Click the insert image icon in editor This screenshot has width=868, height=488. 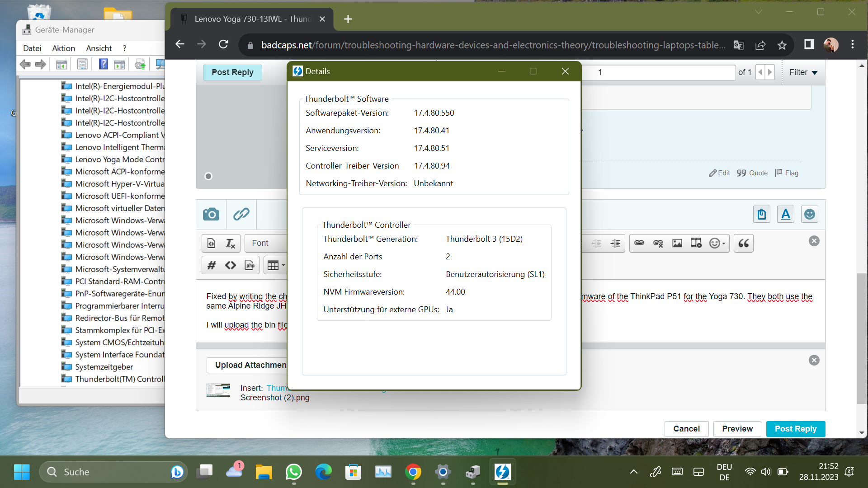(677, 243)
